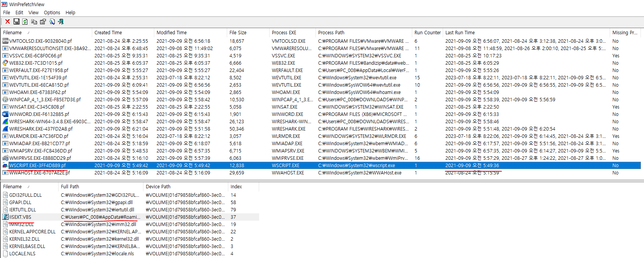The width and height of the screenshot is (644, 258).
Task: Sort by Process Path column header
Action: pyautogui.click(x=364, y=33)
